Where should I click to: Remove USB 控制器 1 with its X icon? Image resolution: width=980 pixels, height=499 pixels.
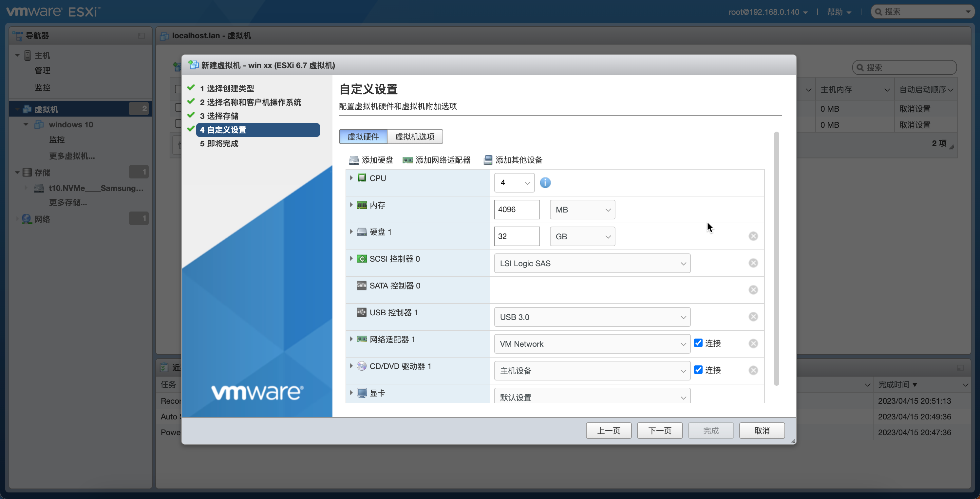[x=753, y=316]
